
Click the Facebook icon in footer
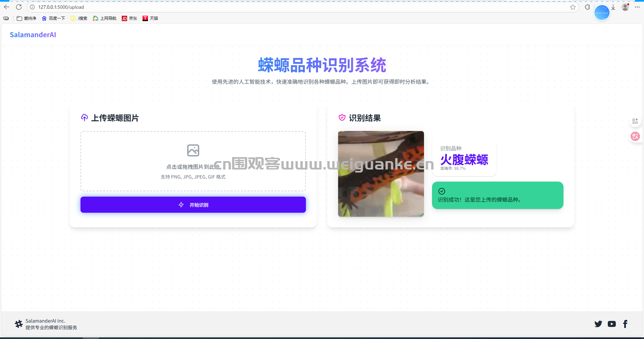tap(625, 324)
